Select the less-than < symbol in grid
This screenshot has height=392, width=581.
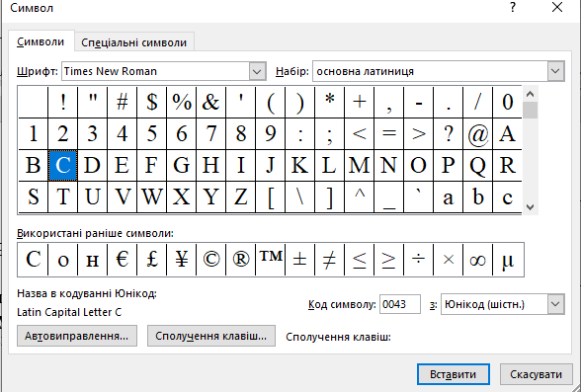(360, 134)
